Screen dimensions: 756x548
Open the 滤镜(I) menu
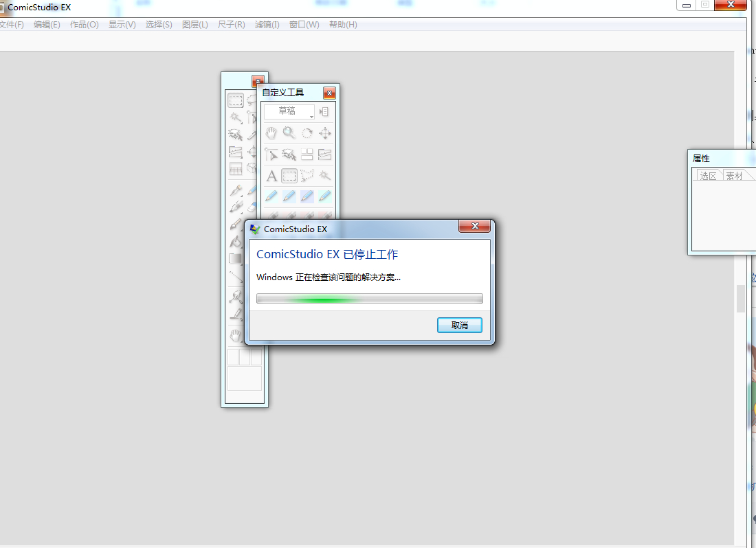[267, 25]
